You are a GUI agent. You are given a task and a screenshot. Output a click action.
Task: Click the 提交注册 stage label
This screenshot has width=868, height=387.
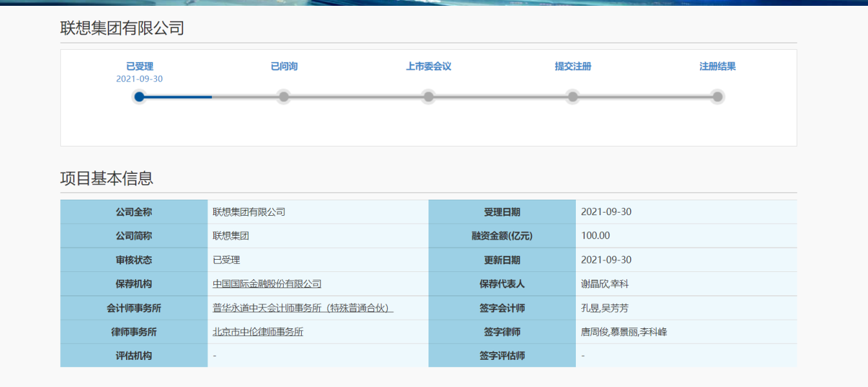pyautogui.click(x=573, y=67)
